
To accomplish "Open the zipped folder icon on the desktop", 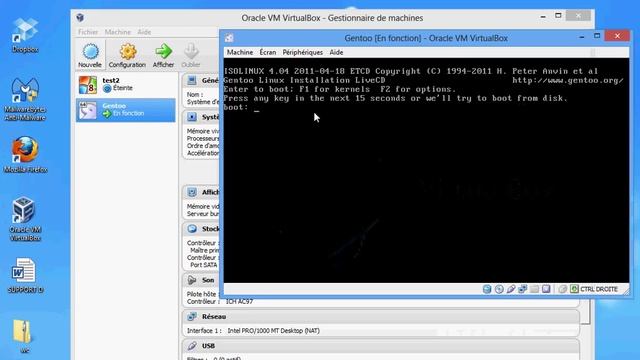I will (22, 336).
